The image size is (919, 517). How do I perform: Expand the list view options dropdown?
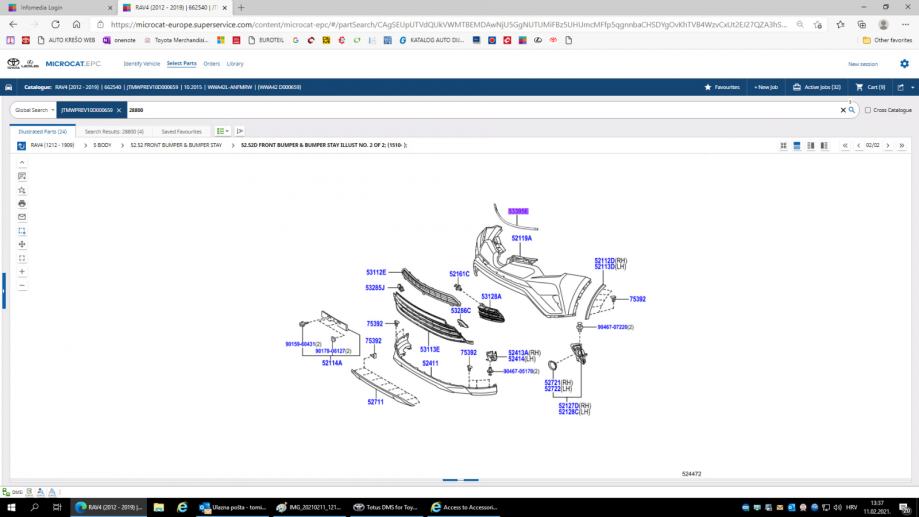pos(223,131)
